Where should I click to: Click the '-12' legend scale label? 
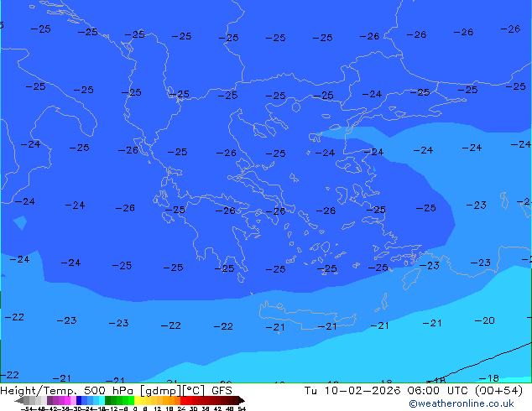click(x=112, y=409)
